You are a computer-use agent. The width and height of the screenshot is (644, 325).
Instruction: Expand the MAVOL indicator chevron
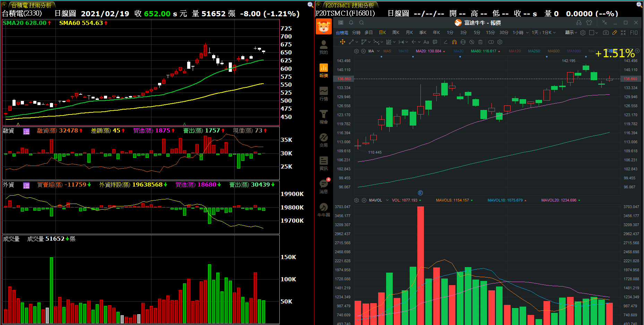click(387, 200)
